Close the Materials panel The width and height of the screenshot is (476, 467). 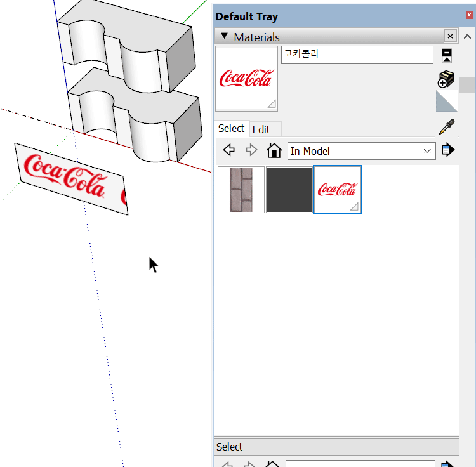click(x=450, y=36)
